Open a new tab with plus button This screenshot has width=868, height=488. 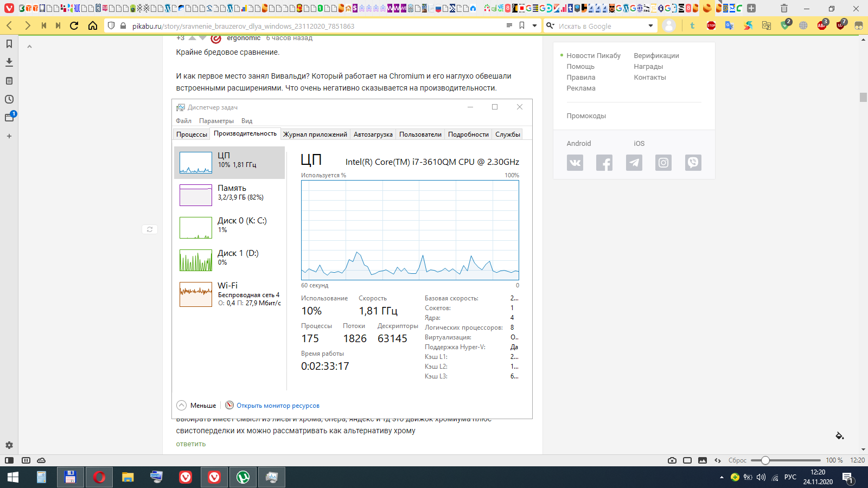click(x=751, y=8)
